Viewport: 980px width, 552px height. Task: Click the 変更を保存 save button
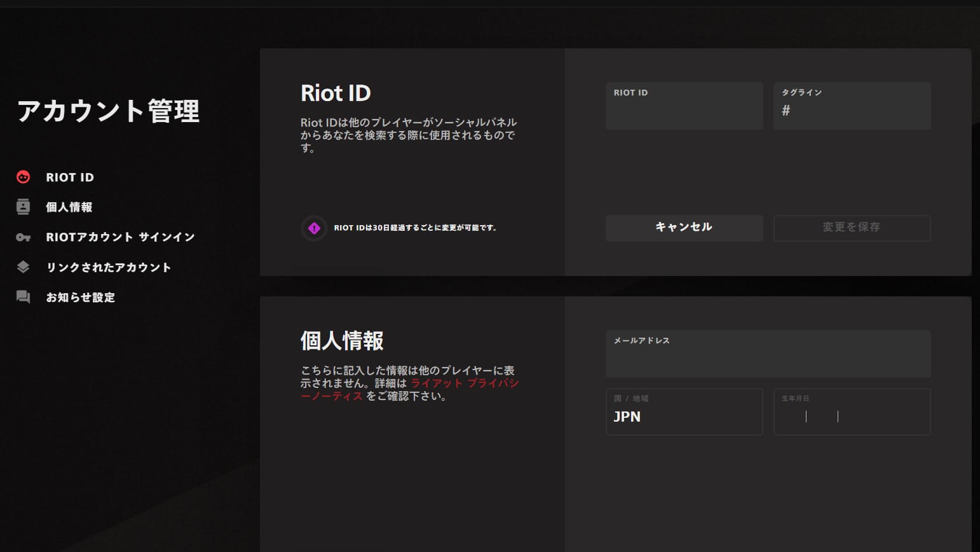click(852, 228)
